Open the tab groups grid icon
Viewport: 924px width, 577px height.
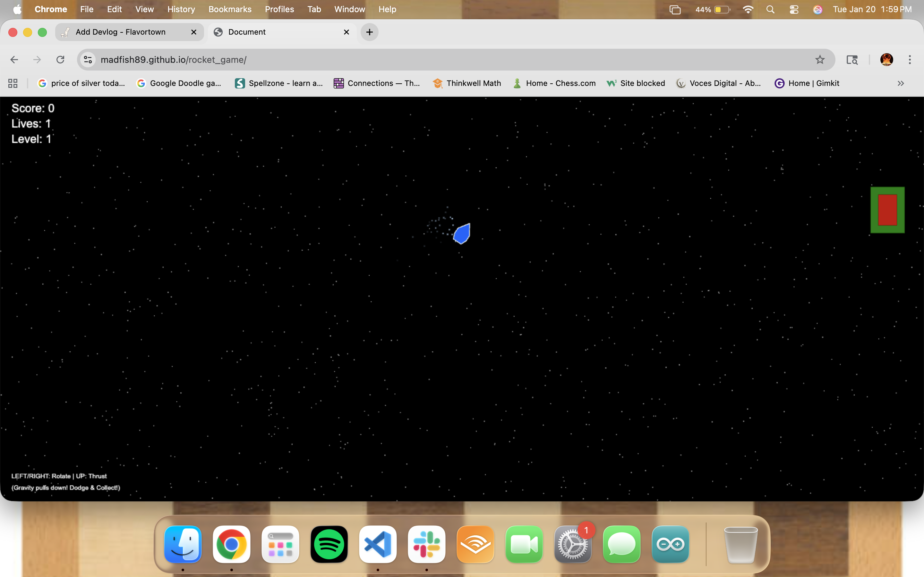click(x=13, y=83)
